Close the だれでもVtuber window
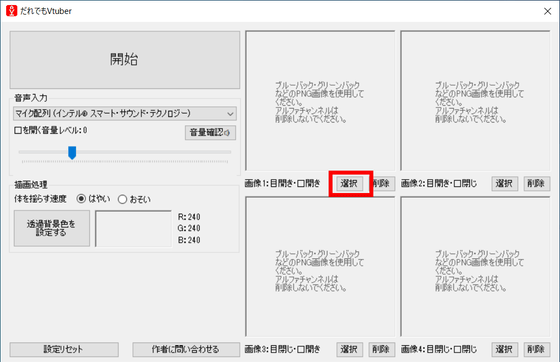The image size is (560, 362). click(x=548, y=11)
